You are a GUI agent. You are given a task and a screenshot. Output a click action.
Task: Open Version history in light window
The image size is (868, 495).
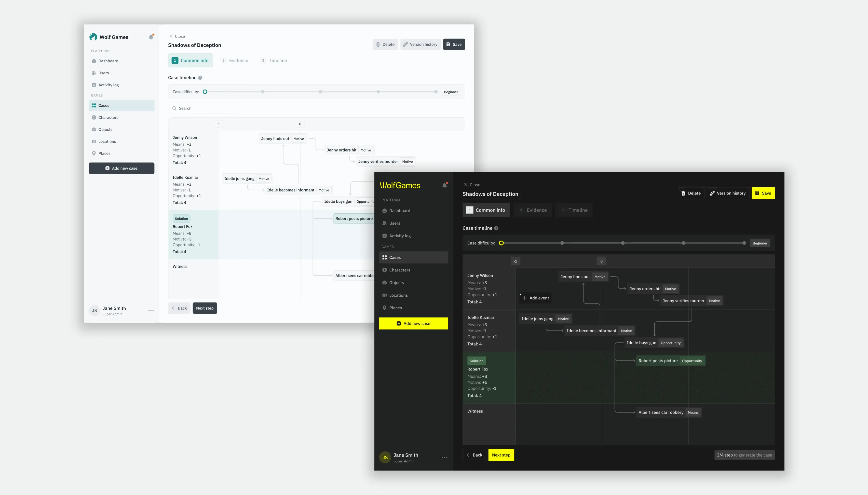pyautogui.click(x=420, y=44)
